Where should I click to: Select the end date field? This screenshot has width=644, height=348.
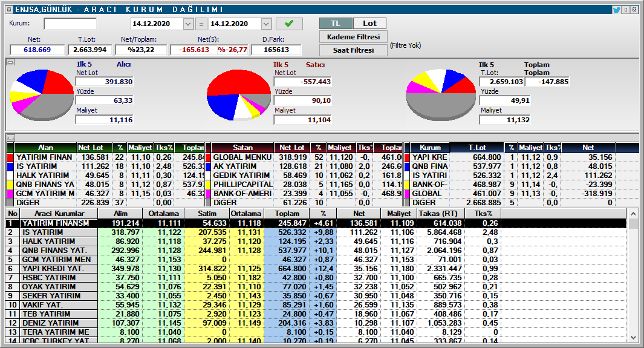(x=235, y=24)
